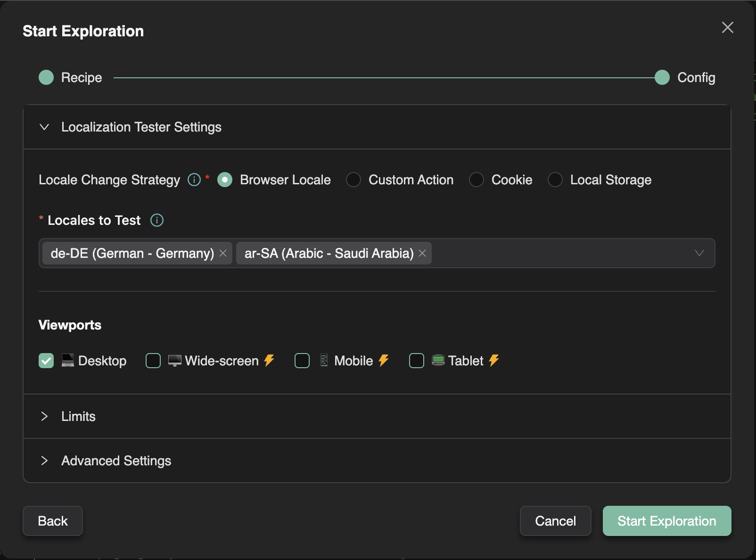The height and width of the screenshot is (560, 756).
Task: Collapse the Localization Tester Settings section
Action: 45,127
